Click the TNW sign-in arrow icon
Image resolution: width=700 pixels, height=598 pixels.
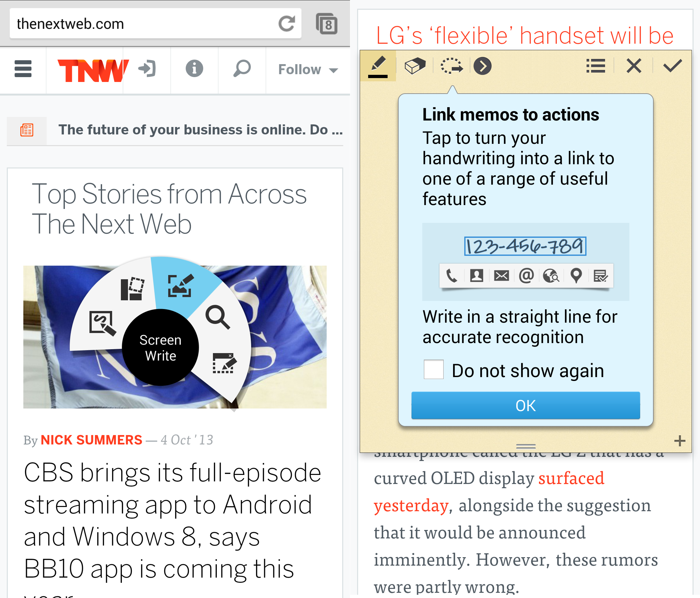point(147,69)
